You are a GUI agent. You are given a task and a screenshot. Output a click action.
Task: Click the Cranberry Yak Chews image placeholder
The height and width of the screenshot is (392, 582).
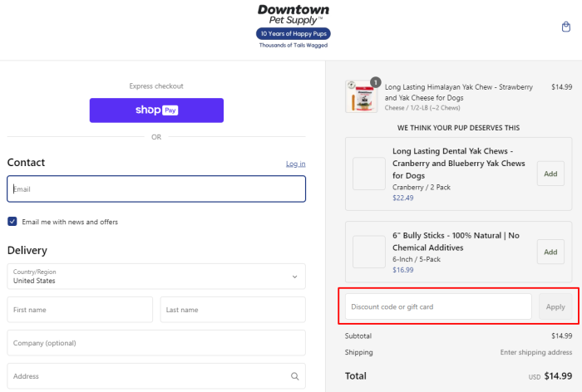369,174
